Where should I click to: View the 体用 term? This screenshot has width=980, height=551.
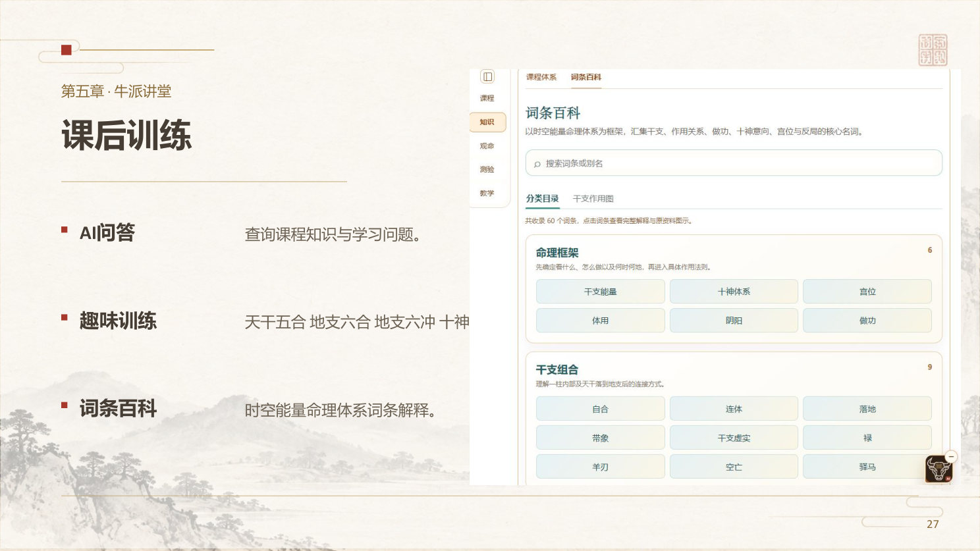tap(601, 321)
